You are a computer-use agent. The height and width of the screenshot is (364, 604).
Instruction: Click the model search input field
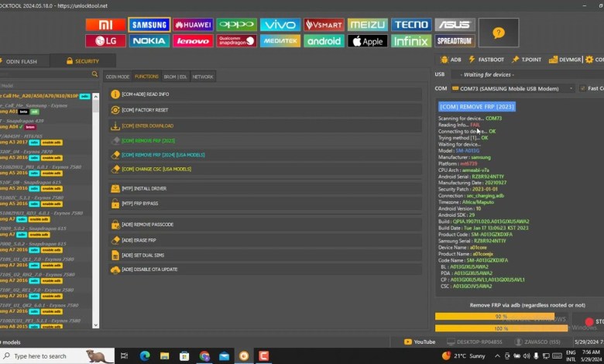(46, 74)
